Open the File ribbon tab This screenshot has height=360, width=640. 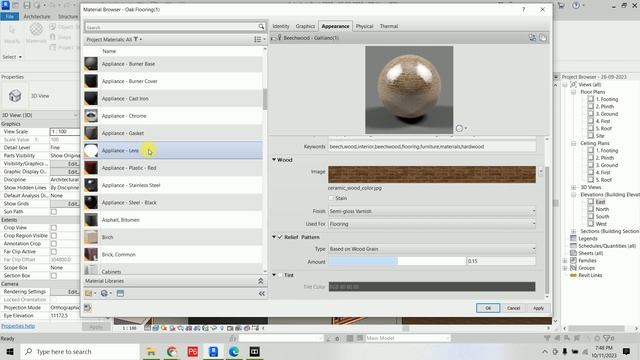pos(10,16)
